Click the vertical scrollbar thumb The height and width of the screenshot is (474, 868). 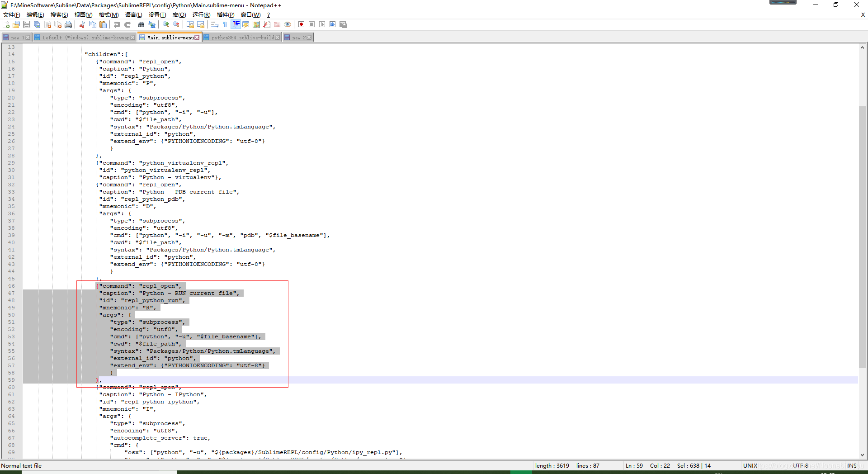tap(862, 237)
